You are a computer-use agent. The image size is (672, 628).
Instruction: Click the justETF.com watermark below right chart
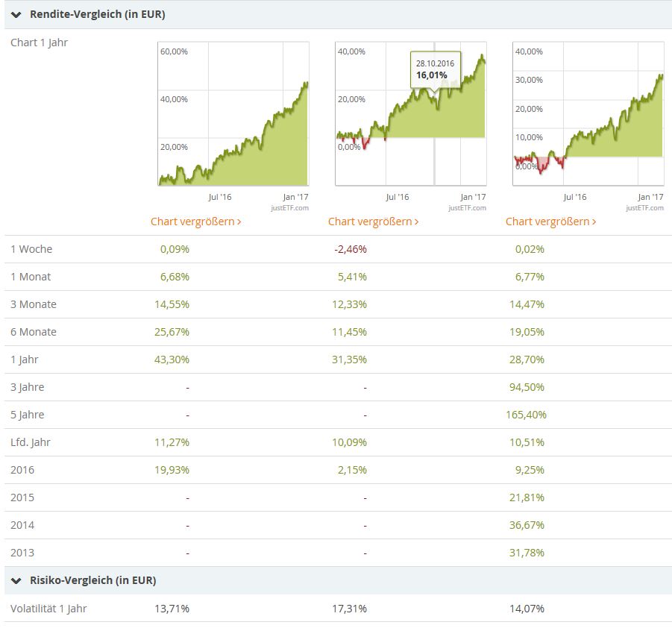click(x=644, y=208)
